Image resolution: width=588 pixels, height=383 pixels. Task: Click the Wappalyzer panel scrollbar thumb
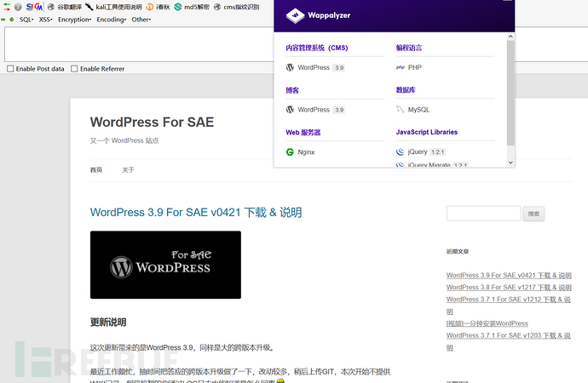[510, 93]
